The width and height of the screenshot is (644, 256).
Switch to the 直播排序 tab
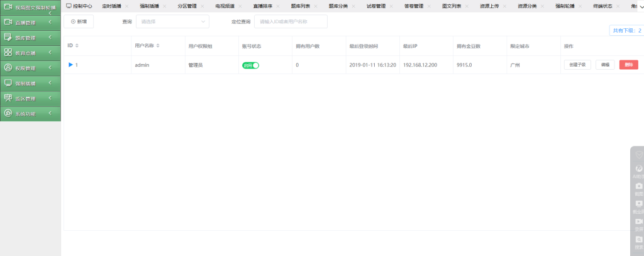tap(262, 6)
